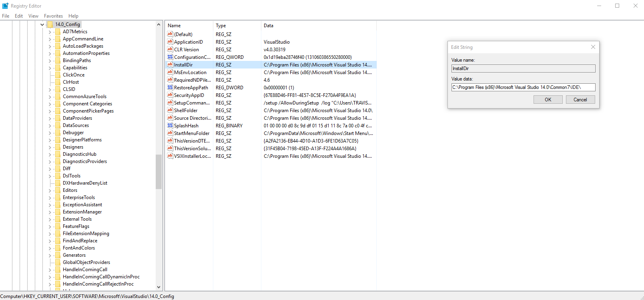Click the ShellFolder string icon
The height and width of the screenshot is (300, 644).
coord(170,110)
